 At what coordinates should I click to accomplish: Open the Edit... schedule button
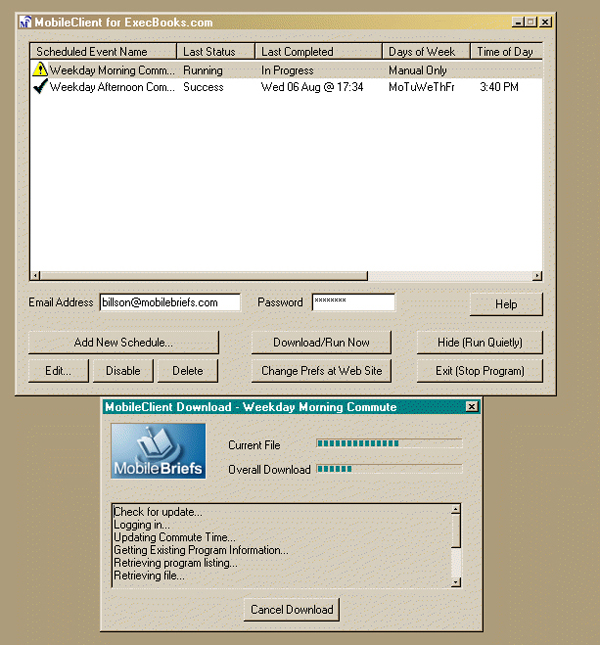tap(58, 371)
